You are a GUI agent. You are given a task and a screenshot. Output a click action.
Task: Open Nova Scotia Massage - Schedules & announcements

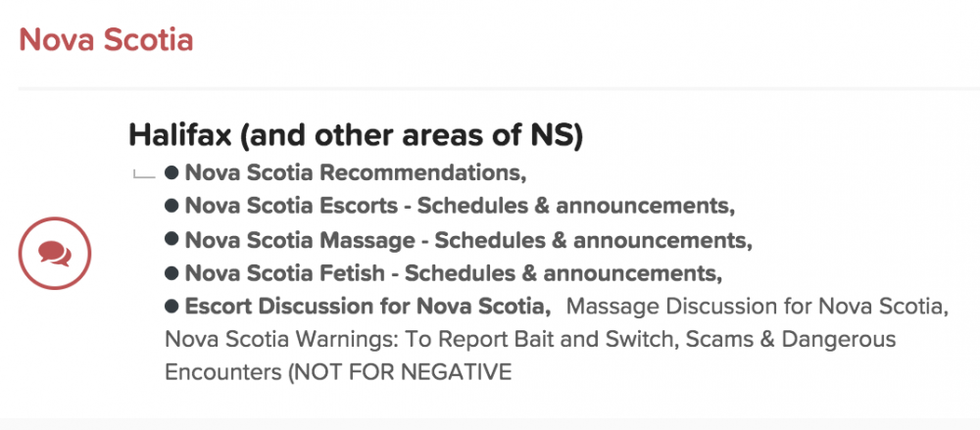[x=465, y=239]
